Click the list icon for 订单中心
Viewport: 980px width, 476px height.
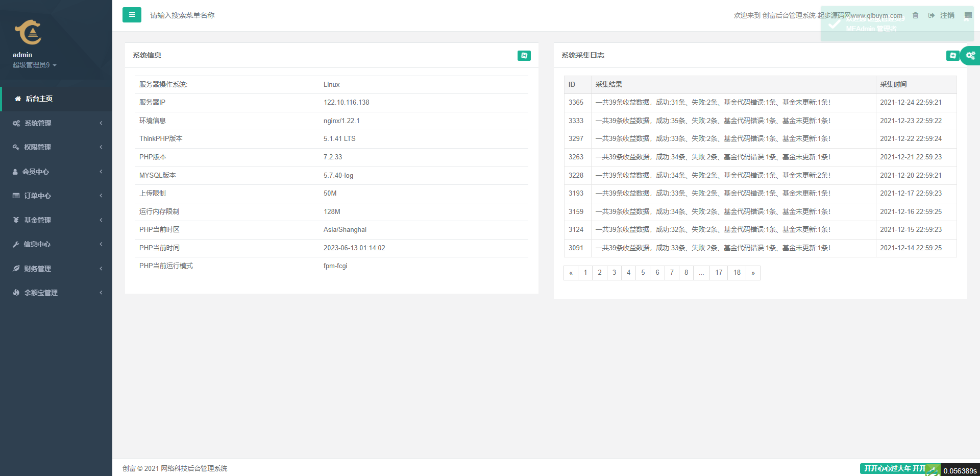(16, 196)
